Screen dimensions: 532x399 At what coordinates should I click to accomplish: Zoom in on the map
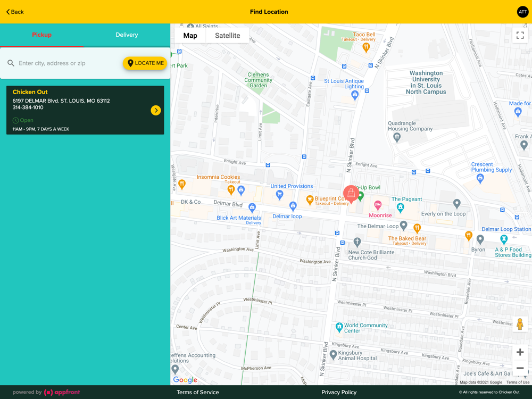520,352
